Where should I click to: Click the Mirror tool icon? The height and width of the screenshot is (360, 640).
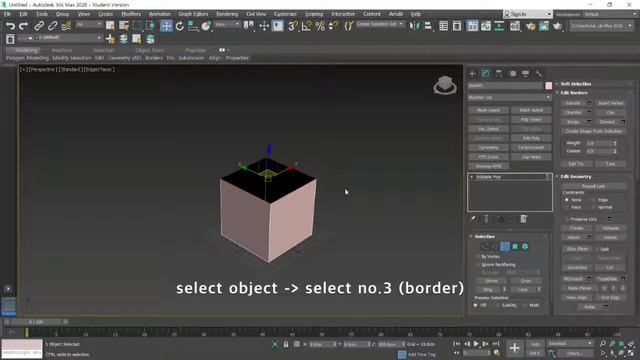[414, 26]
